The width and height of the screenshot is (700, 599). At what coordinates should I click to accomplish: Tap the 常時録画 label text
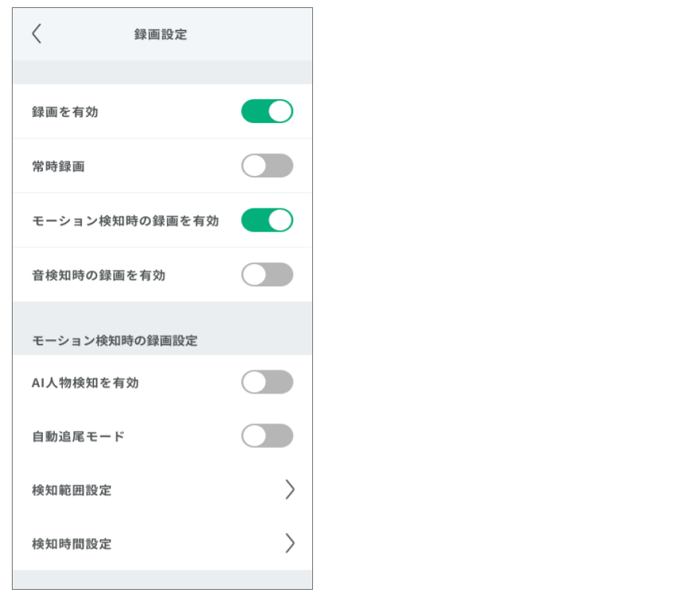coord(58,167)
